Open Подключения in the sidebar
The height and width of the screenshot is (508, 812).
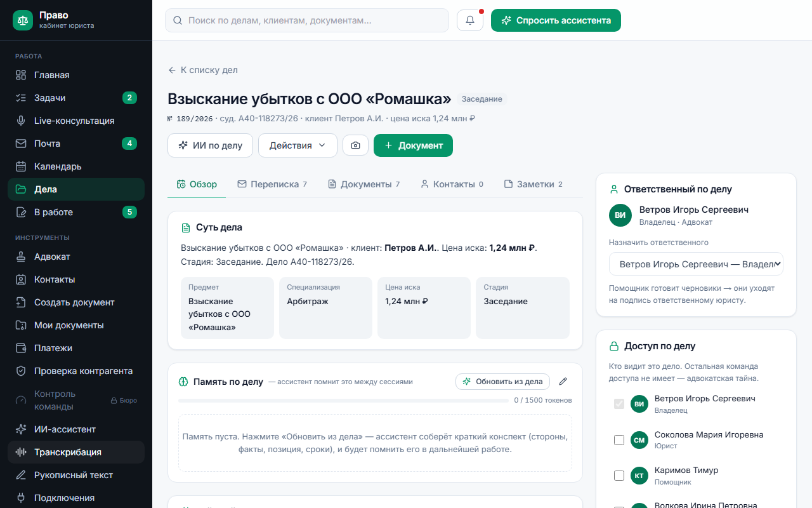coord(76,498)
